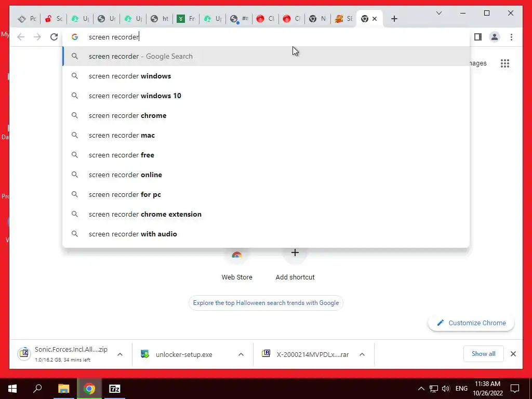The width and height of the screenshot is (532, 399).
Task: Open the Windows Start menu
Action: point(12,389)
